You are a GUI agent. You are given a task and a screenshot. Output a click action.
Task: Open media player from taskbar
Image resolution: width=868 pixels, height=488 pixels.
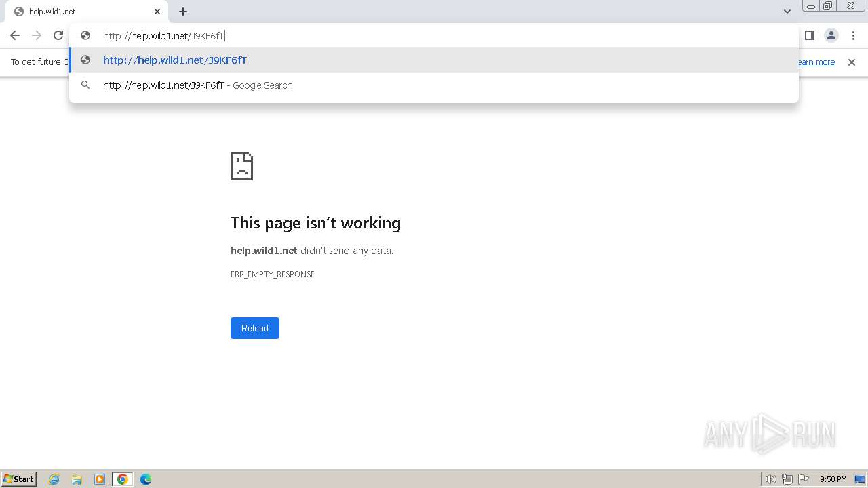coord(100,479)
